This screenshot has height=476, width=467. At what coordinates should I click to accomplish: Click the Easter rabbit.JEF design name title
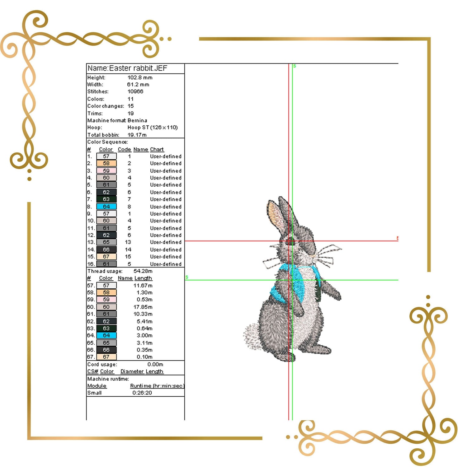point(127,68)
